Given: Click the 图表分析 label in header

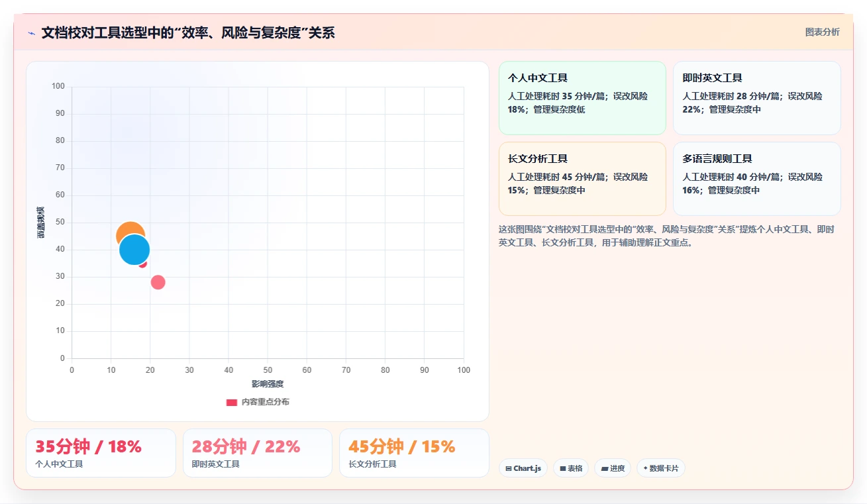Looking at the screenshot, I should (822, 32).
